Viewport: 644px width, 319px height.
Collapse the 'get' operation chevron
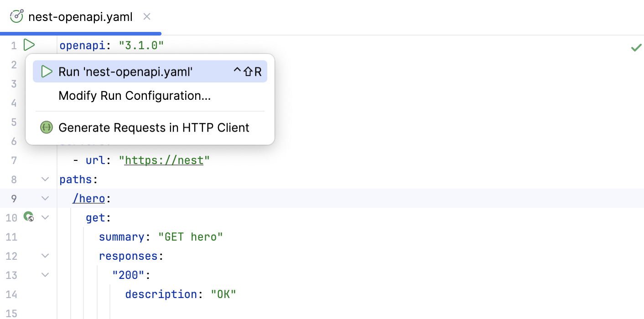[45, 217]
